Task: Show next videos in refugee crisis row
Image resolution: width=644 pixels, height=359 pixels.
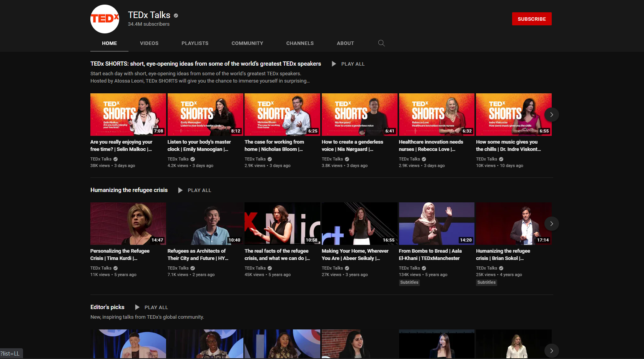Action: click(551, 223)
